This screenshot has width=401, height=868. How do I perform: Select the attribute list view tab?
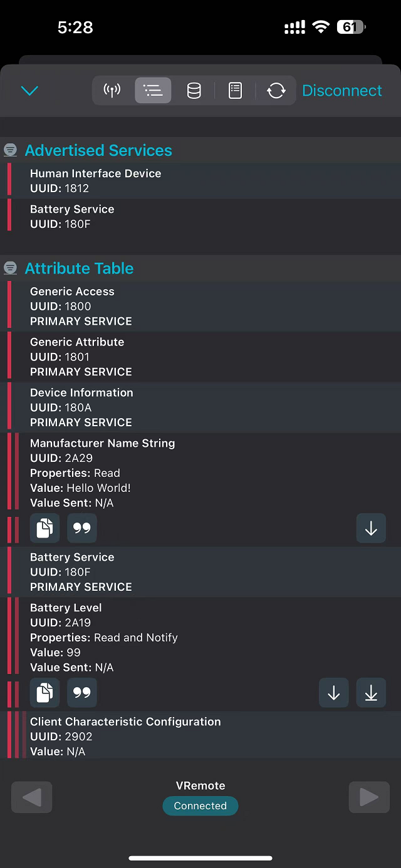[153, 91]
